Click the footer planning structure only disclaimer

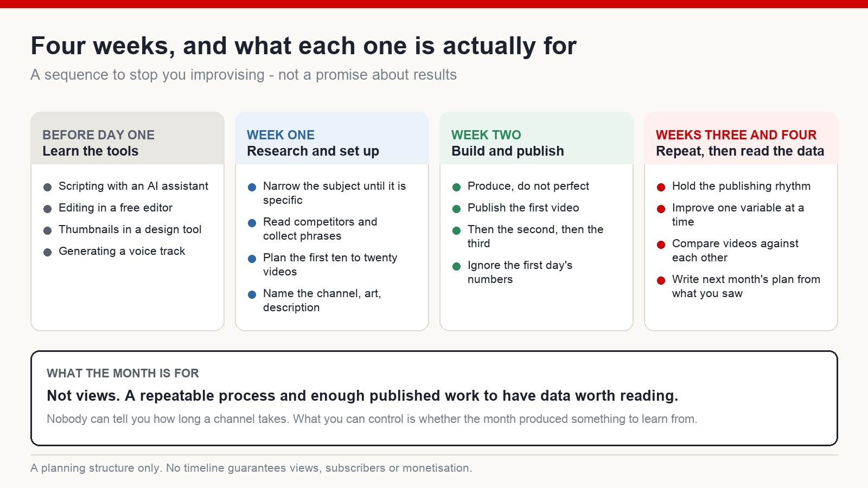[251, 468]
